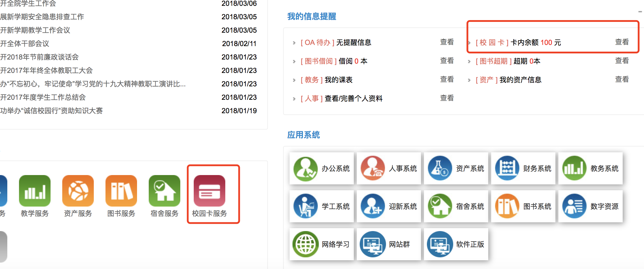
Task: Expand the OA 待办 reminder arrow
Action: click(x=294, y=43)
